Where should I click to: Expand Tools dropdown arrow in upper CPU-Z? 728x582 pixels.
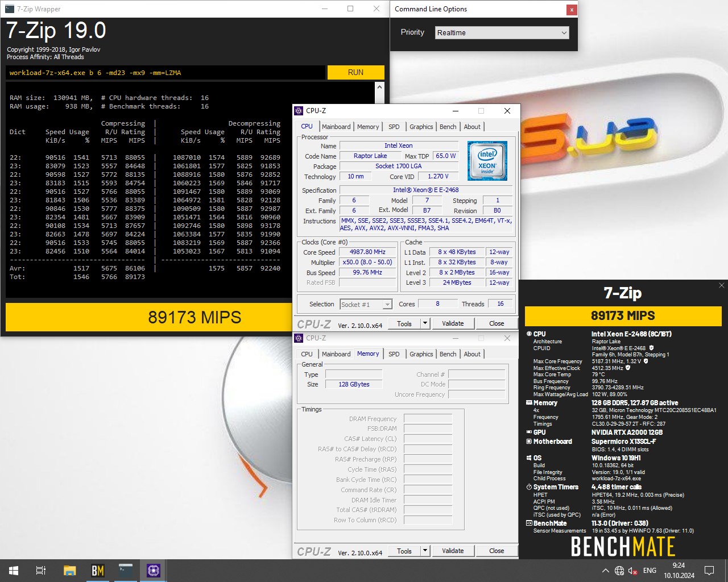point(425,323)
